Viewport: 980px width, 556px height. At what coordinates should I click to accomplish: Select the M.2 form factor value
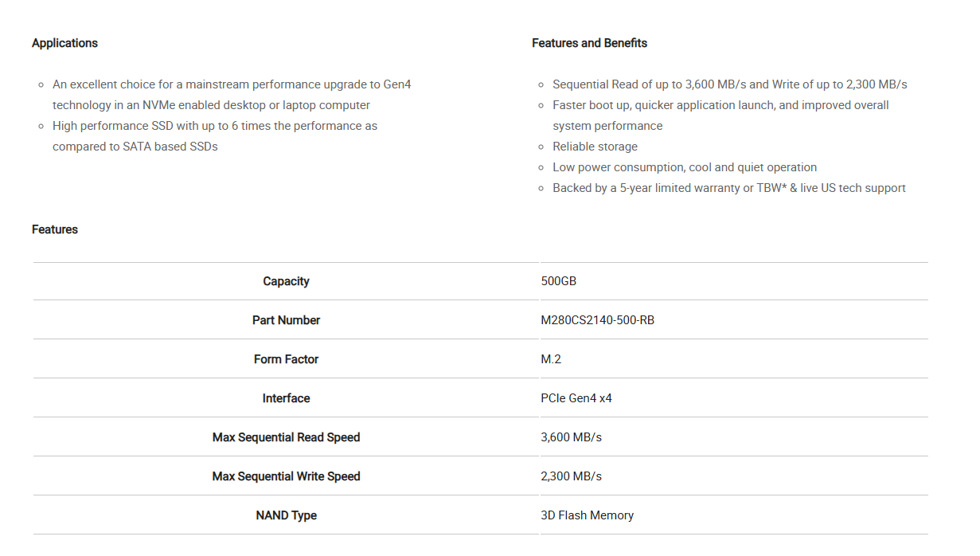pos(552,359)
